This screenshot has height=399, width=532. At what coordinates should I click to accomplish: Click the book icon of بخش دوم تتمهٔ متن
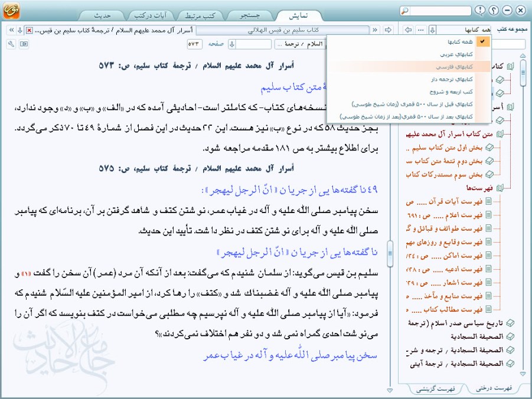489,161
